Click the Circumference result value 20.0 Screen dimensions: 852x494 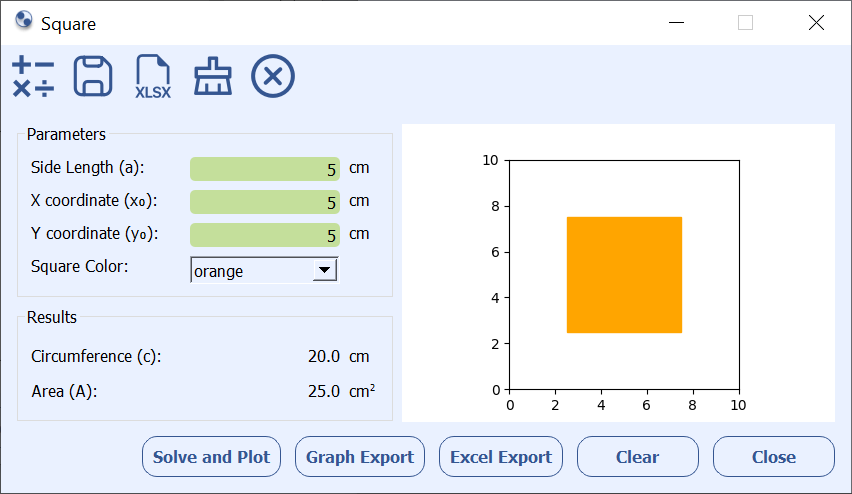pos(323,356)
